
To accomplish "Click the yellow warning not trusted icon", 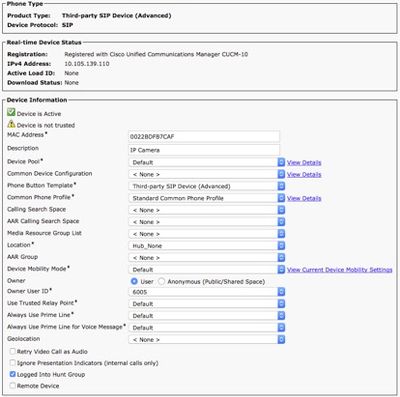I will click(11, 124).
